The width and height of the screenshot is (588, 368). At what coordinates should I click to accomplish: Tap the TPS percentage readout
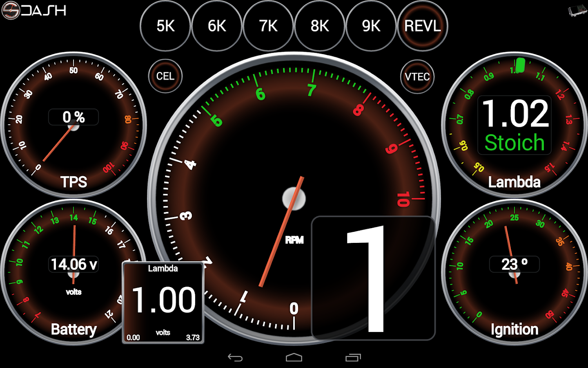click(x=73, y=117)
